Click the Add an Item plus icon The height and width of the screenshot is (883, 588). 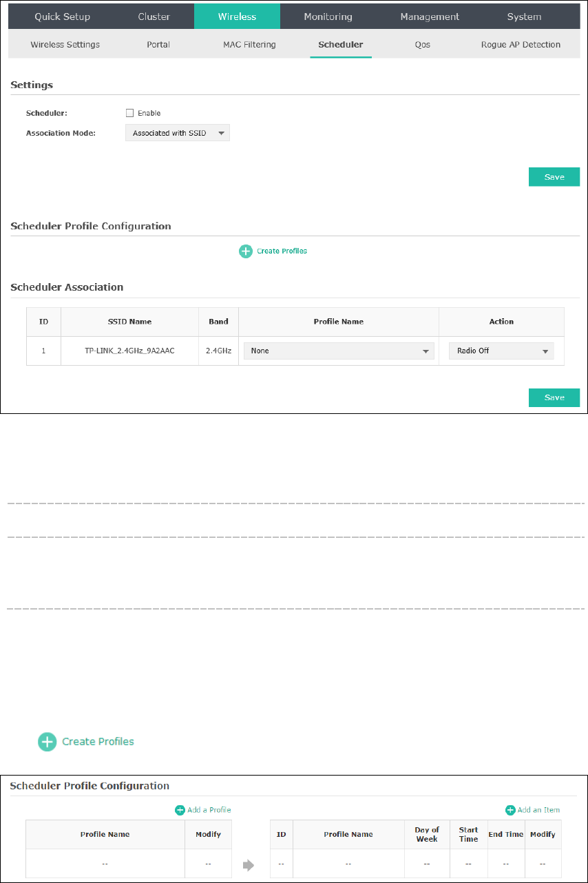click(510, 810)
